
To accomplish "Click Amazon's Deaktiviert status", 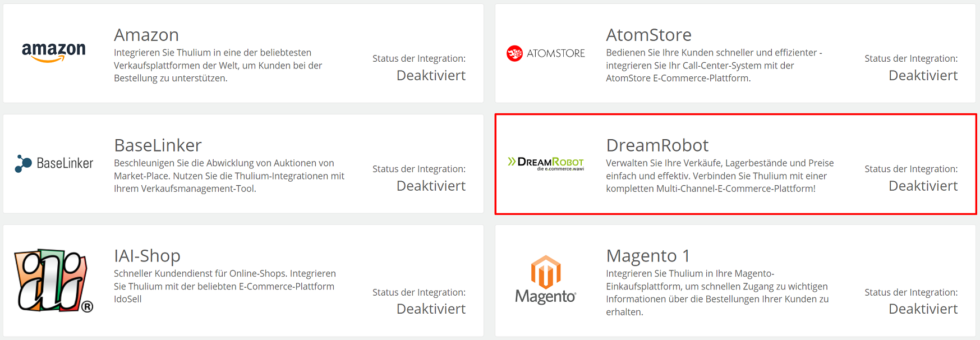I will tap(431, 75).
